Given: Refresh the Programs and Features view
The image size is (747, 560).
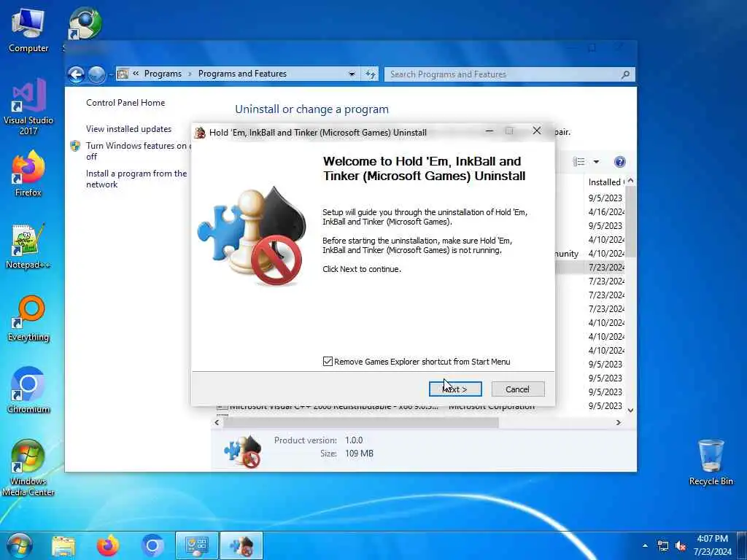Looking at the screenshot, I should click(371, 74).
